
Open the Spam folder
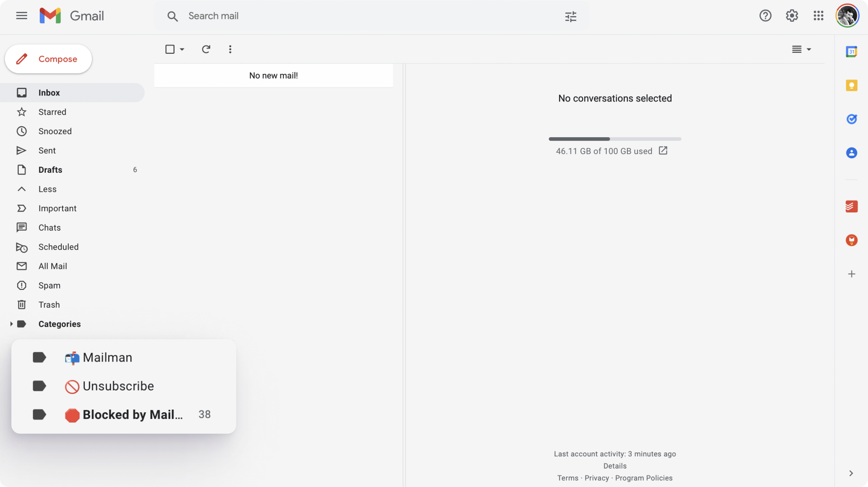tap(49, 285)
